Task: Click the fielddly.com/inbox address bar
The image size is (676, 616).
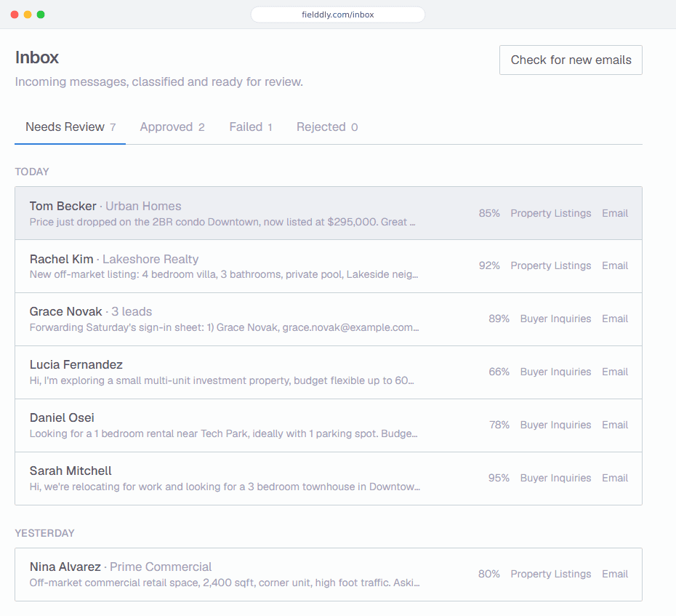Action: tap(337, 15)
